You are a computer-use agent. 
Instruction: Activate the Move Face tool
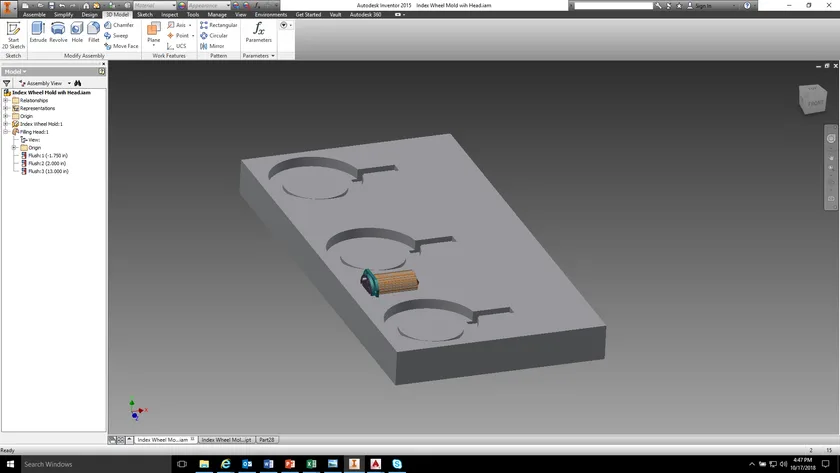(x=121, y=46)
